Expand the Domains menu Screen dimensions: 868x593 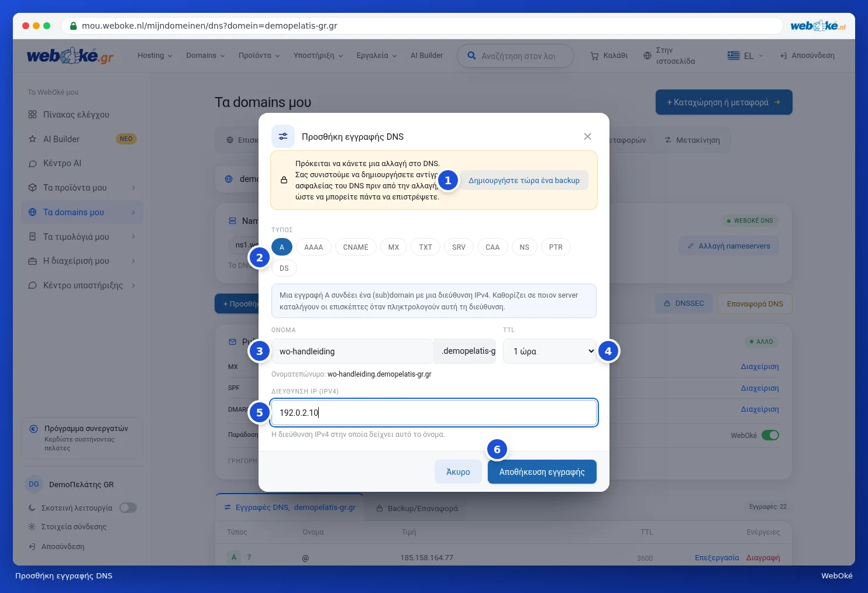pyautogui.click(x=205, y=56)
